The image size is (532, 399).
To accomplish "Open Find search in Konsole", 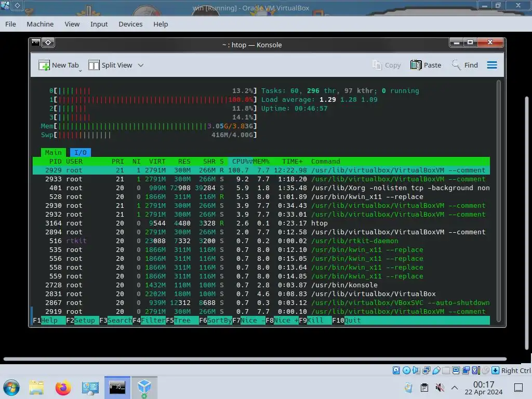I will [x=464, y=65].
